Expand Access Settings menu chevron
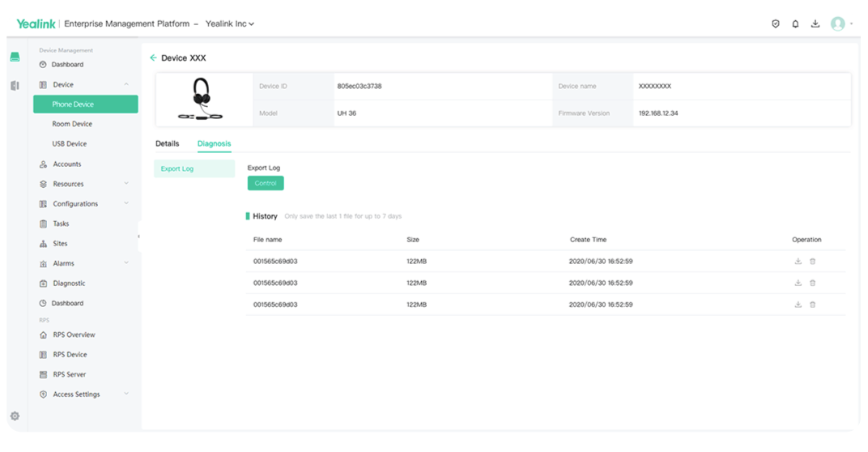This screenshot has width=868, height=452. (x=126, y=394)
